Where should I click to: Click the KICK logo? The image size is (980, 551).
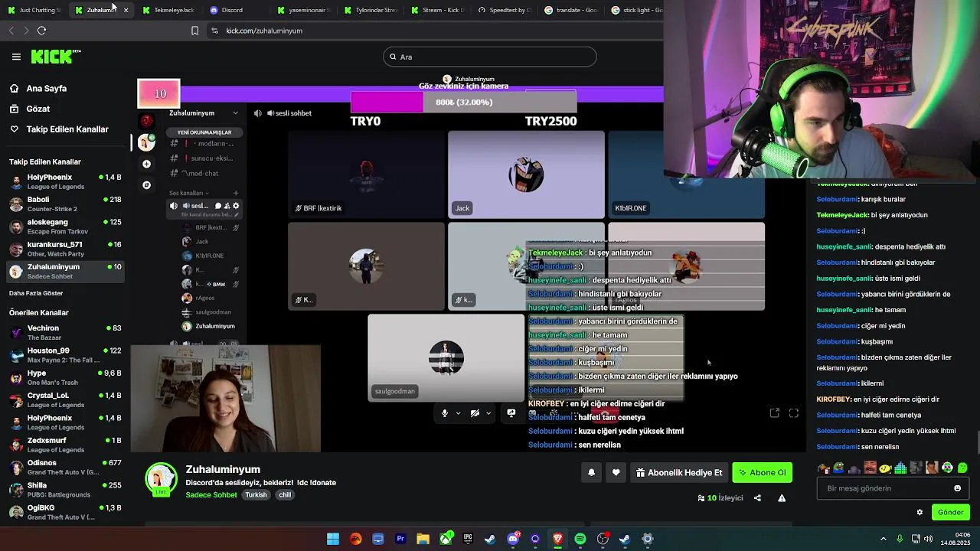click(x=55, y=57)
